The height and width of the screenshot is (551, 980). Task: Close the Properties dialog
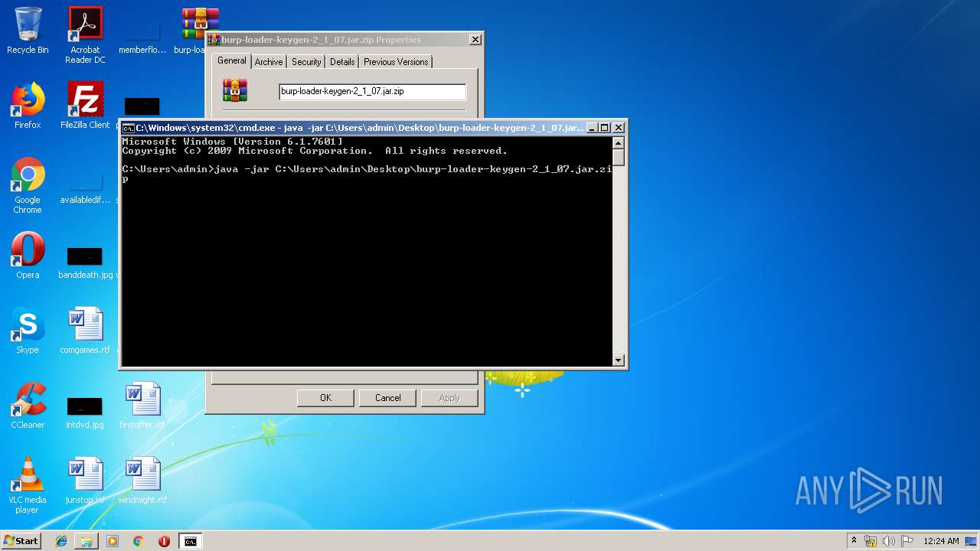[x=475, y=40]
